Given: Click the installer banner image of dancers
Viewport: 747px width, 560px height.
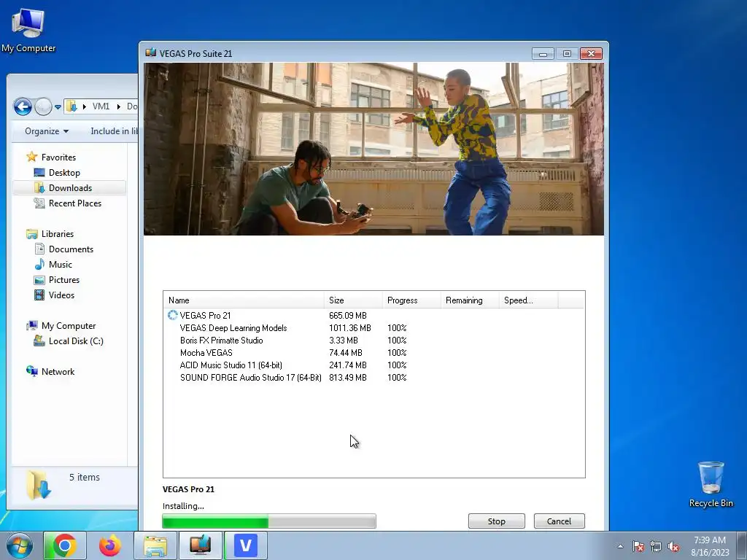Looking at the screenshot, I should 373,149.
